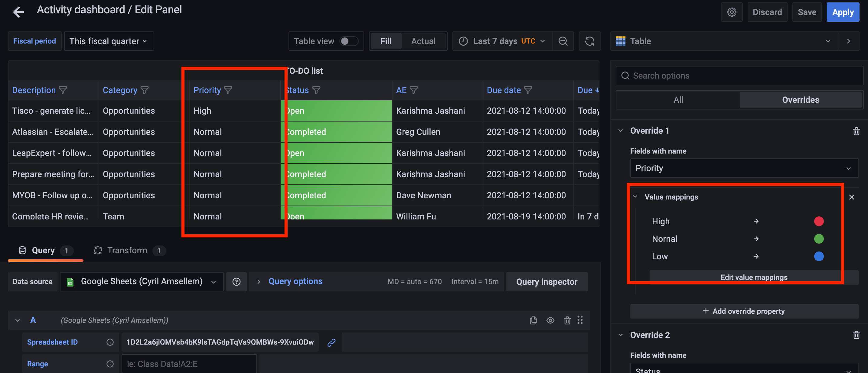Hide query A with the eye toggle
The image size is (868, 373).
click(x=550, y=320)
